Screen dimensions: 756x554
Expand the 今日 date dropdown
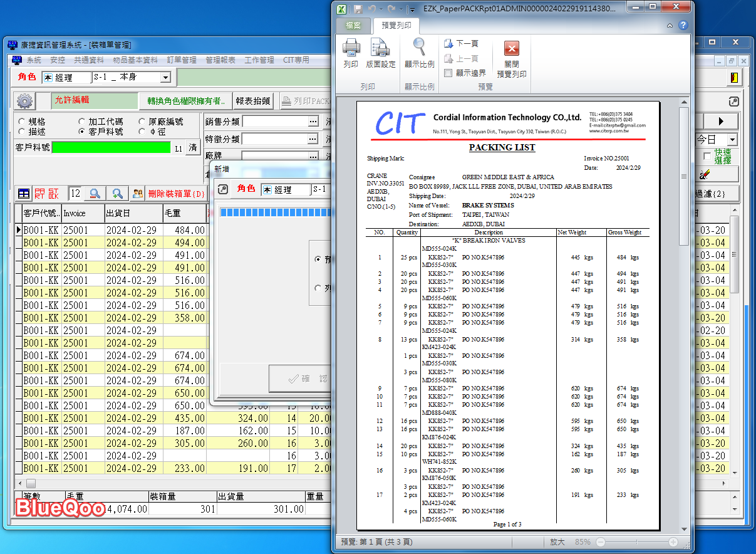732,140
